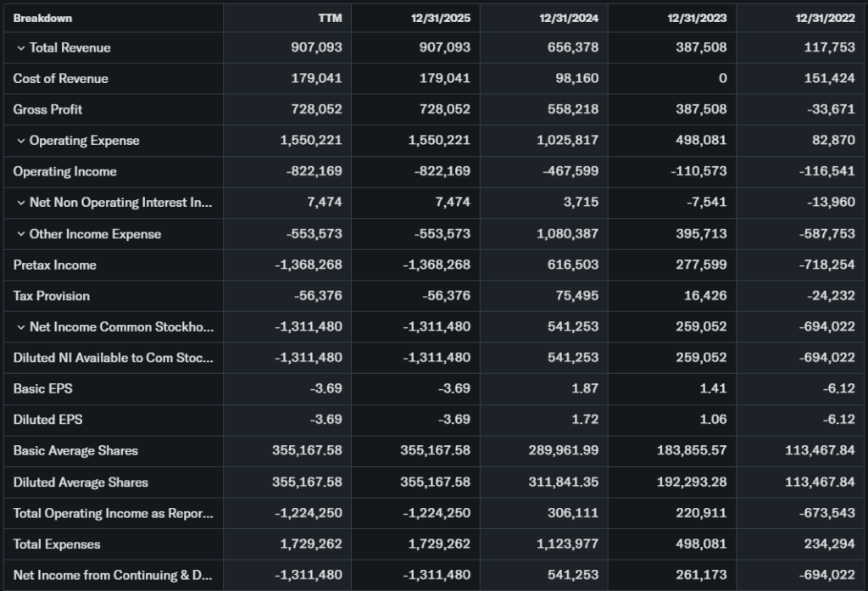Expand Net Non Operating Interest row chevron
This screenshot has width=868, height=591.
coord(20,203)
